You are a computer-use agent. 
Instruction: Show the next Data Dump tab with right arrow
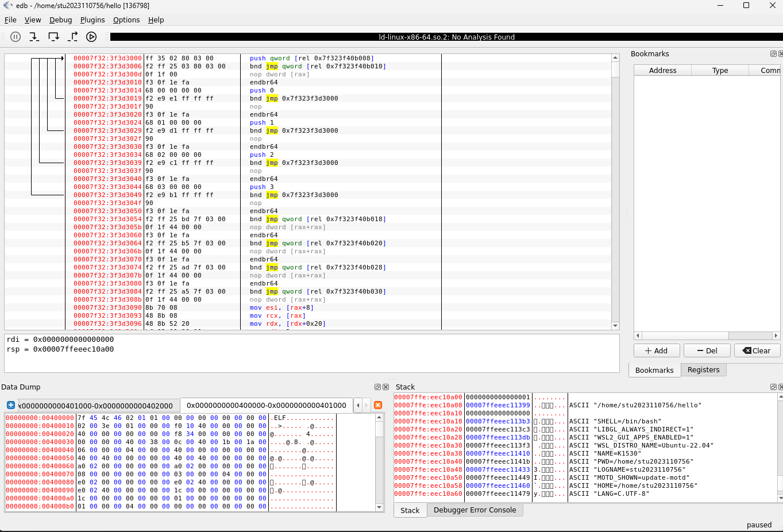(x=367, y=405)
